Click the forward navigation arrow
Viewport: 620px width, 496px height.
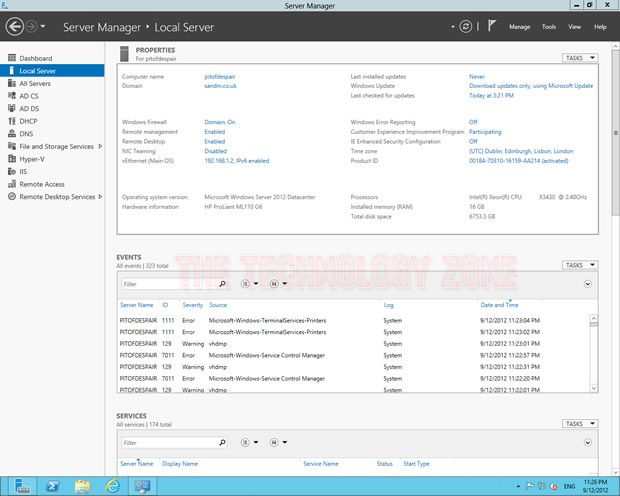(x=31, y=27)
